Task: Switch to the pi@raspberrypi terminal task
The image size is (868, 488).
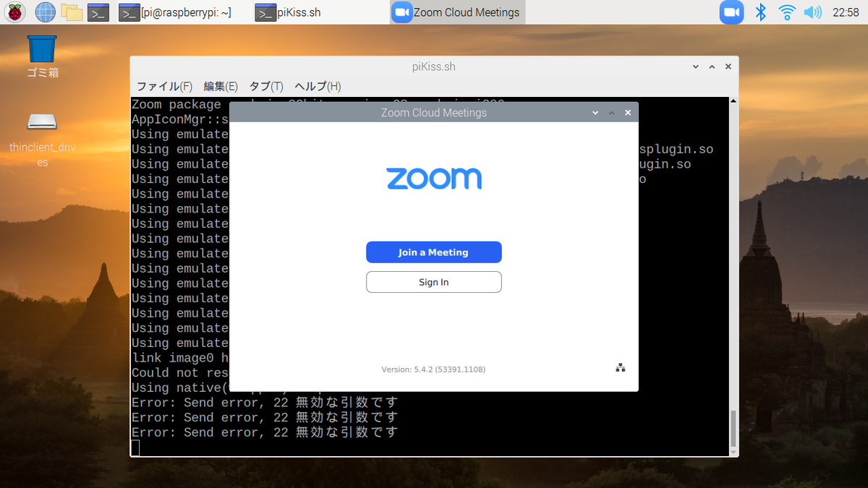Action: pos(176,12)
